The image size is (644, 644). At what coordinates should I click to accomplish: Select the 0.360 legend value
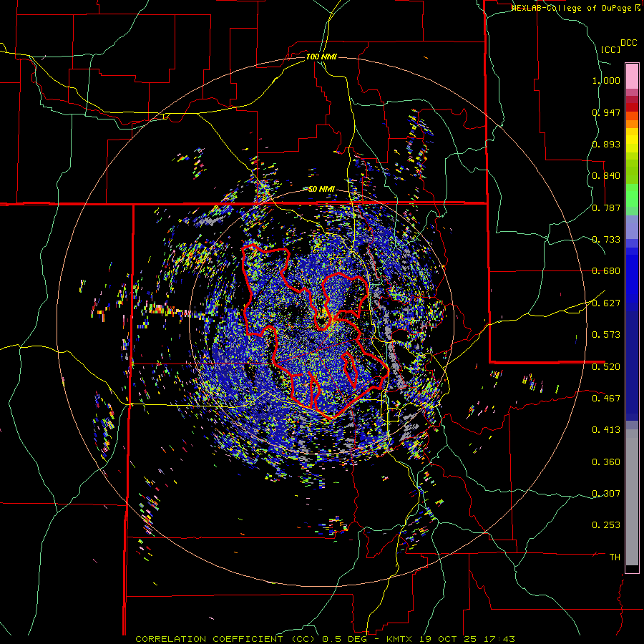click(x=606, y=462)
